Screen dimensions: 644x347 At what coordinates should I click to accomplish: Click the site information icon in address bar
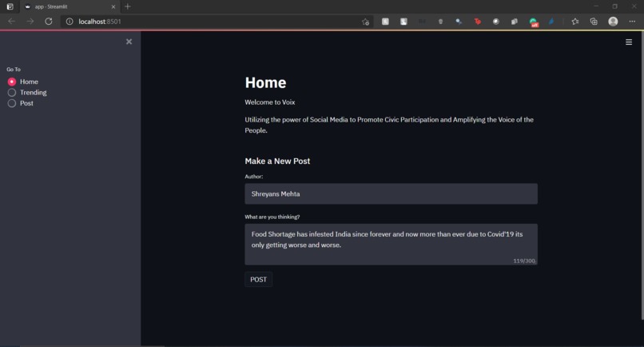70,22
